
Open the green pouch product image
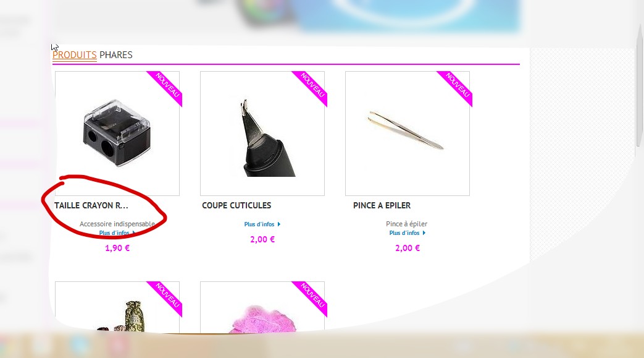pyautogui.click(x=117, y=307)
